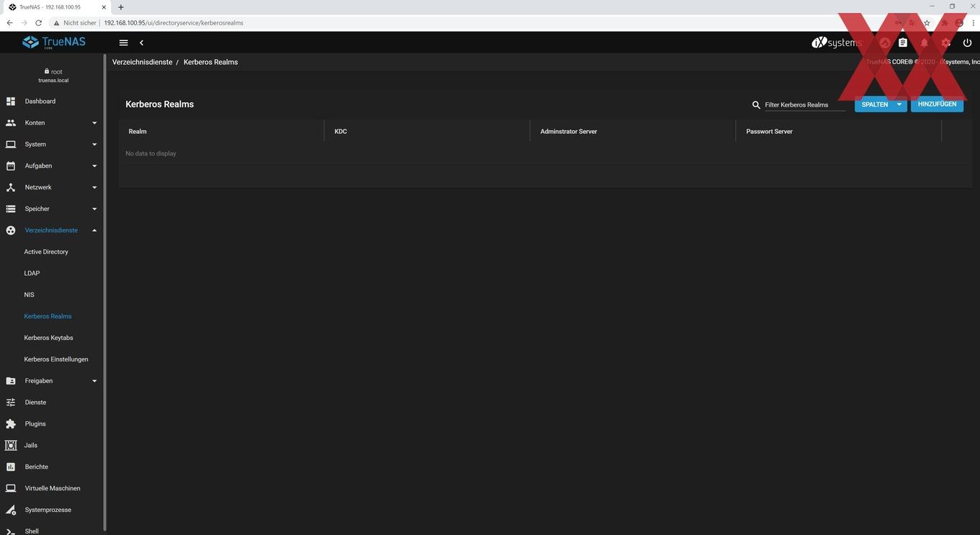Sort by Passwort Server column header

770,132
